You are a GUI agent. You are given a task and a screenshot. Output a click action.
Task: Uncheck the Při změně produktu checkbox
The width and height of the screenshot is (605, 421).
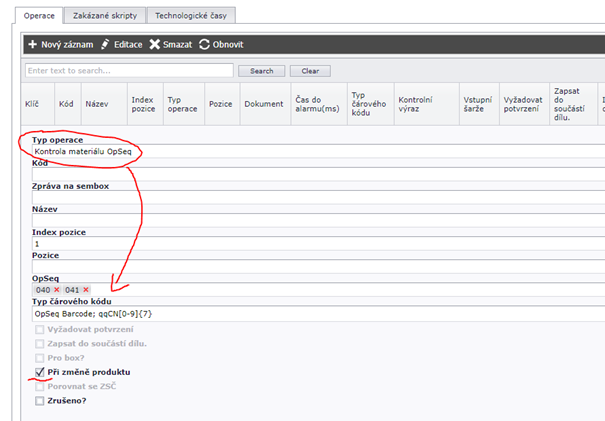tap(40, 372)
